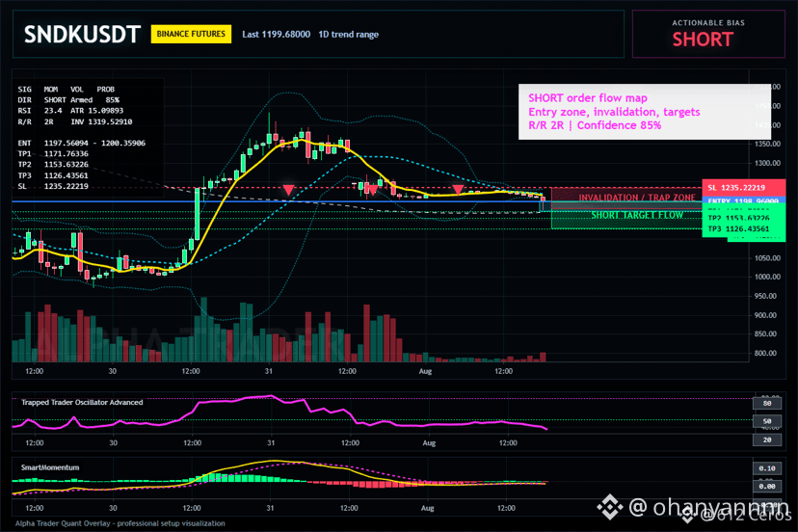Screen dimensions: 798x532
Task: Click the 20 level tag on oscillator
Action: [767, 439]
